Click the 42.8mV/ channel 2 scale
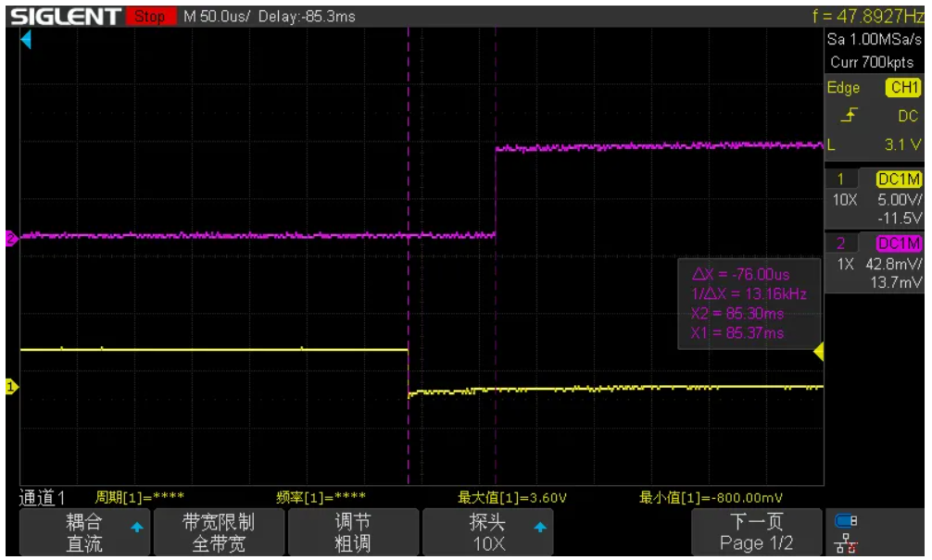This screenshot has height=560, width=932. (894, 264)
